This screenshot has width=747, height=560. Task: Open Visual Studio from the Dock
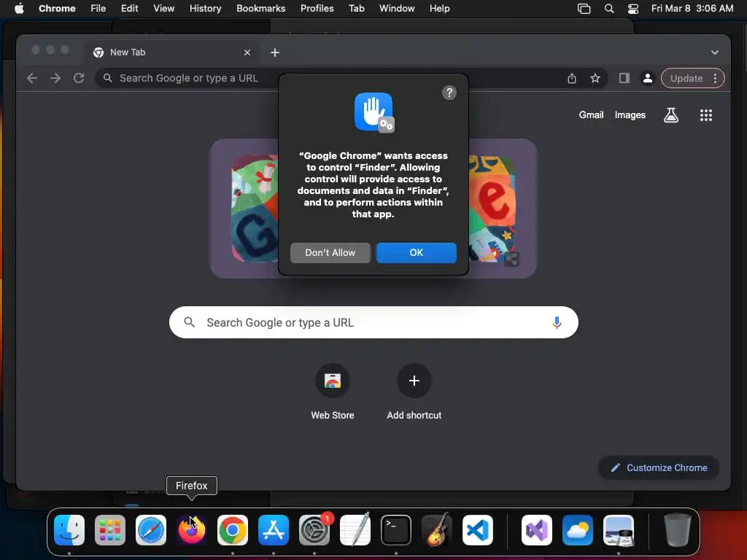click(537, 530)
